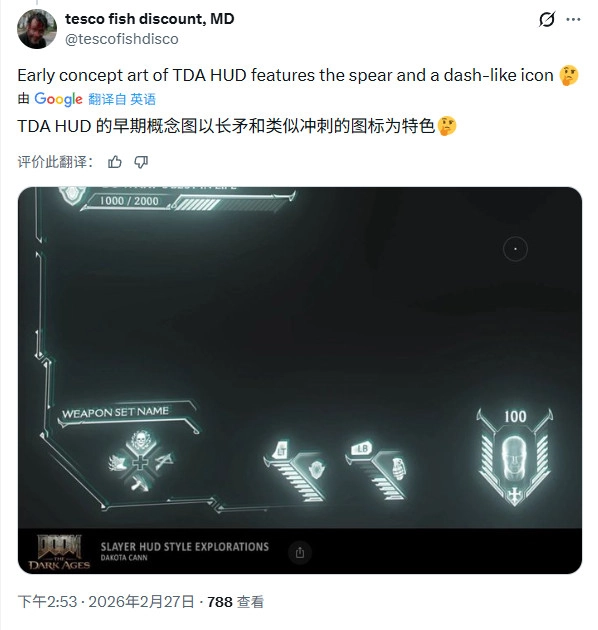This screenshot has width=598, height=630.
Task: Click the skull icon in the weapon wheel
Action: point(140,440)
